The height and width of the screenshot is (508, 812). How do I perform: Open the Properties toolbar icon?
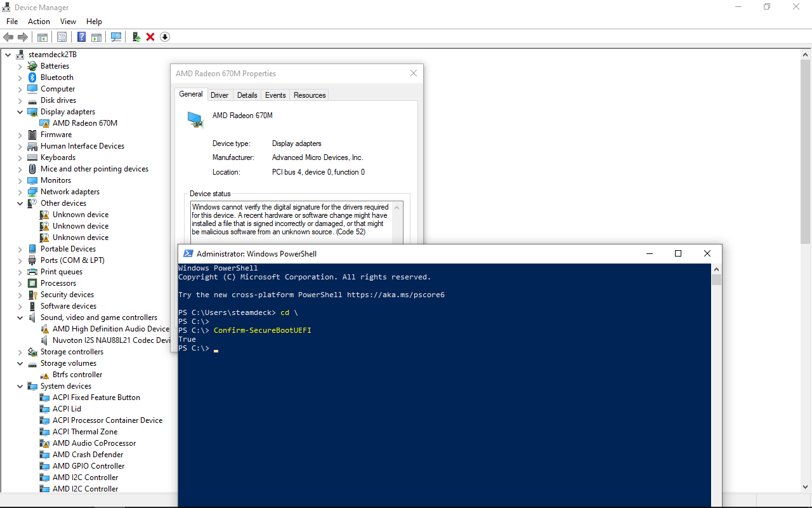click(62, 37)
